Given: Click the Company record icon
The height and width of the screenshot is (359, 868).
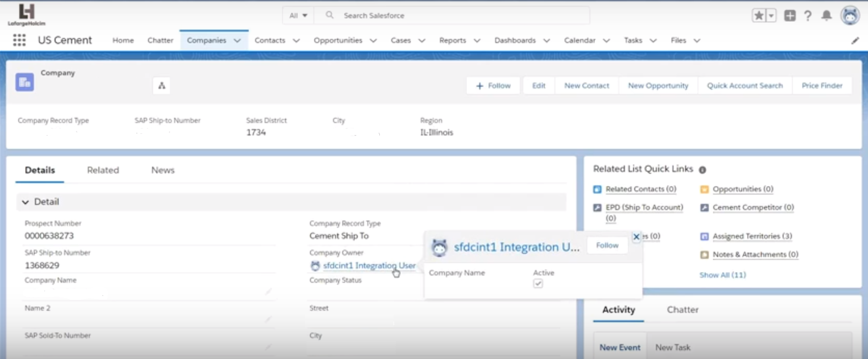Looking at the screenshot, I should pos(24,82).
